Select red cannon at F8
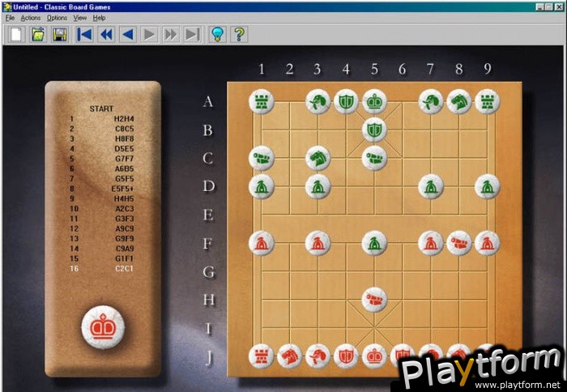Image resolution: width=567 pixels, height=392 pixels. [459, 243]
